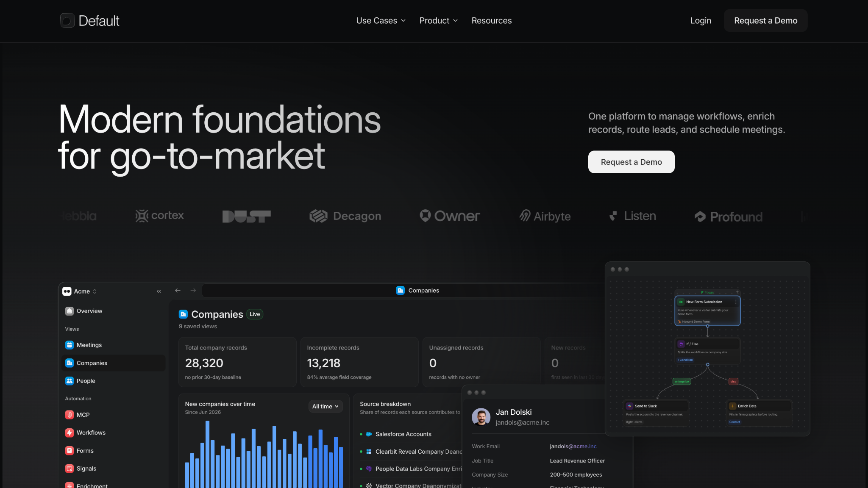
Task: Click the "1 Condition" tag
Action: 685,360
